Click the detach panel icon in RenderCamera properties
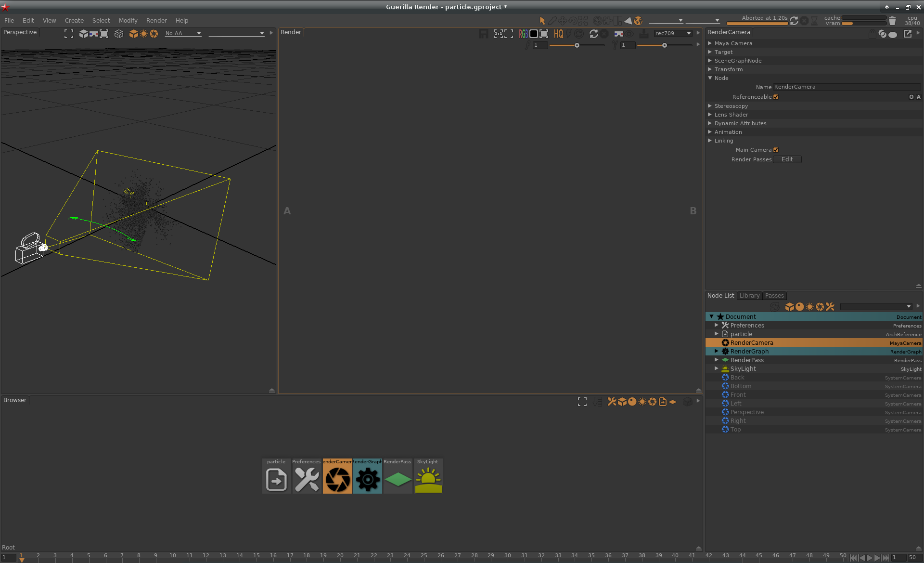Viewport: 924px width, 563px height. pos(907,33)
